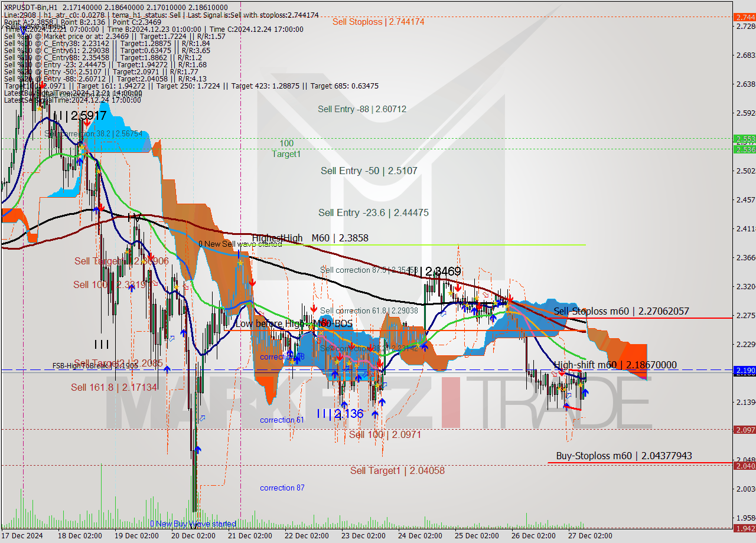Click the 'Sell-Stoploss m60 | 2.27062057' label
Image resolution: width=756 pixels, height=543 pixels.
[x=621, y=311]
